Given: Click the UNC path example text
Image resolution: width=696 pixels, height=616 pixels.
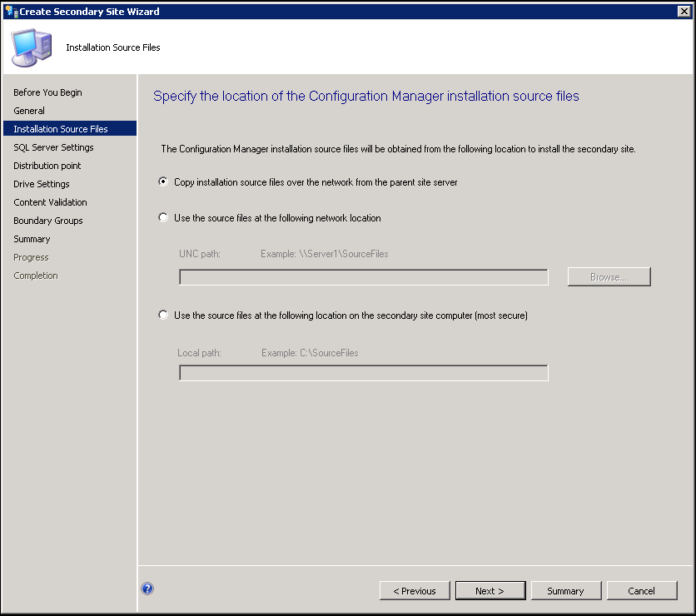Looking at the screenshot, I should tap(325, 254).
